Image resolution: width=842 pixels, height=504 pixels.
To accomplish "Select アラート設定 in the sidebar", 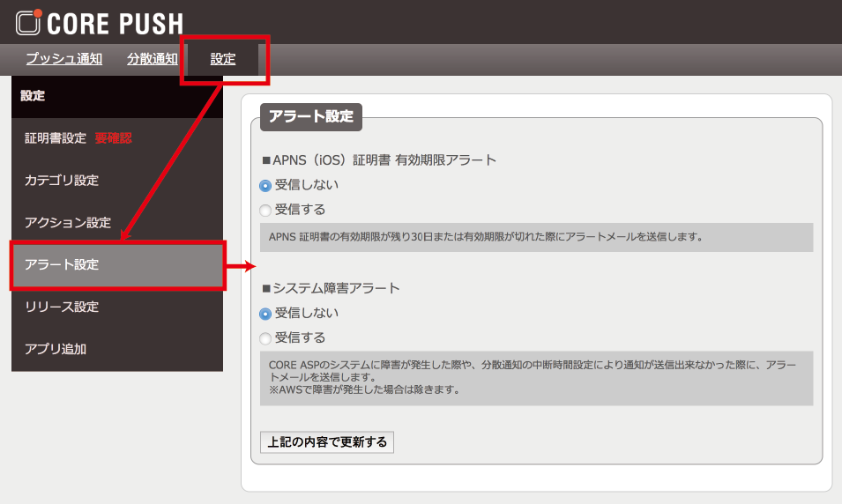I will (117, 265).
